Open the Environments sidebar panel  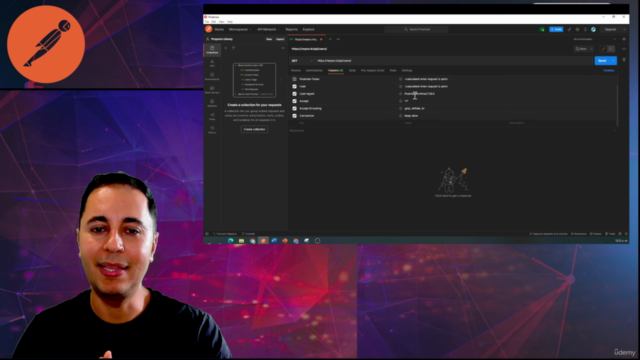tap(212, 76)
